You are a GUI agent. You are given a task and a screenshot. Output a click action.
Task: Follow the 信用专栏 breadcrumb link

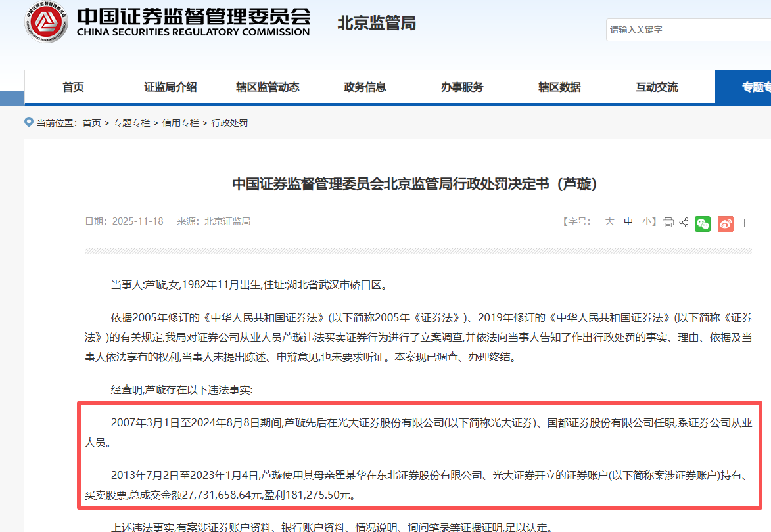click(181, 122)
